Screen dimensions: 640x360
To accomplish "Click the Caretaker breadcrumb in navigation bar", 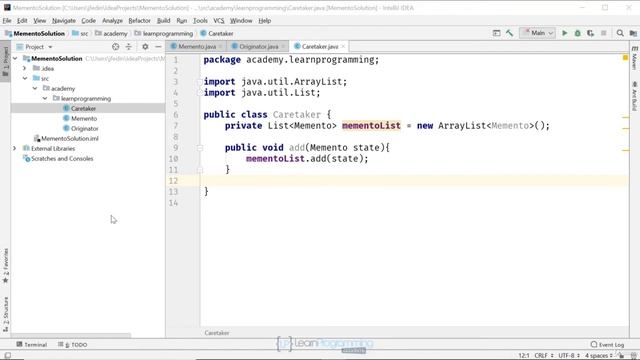I will 217,33.
